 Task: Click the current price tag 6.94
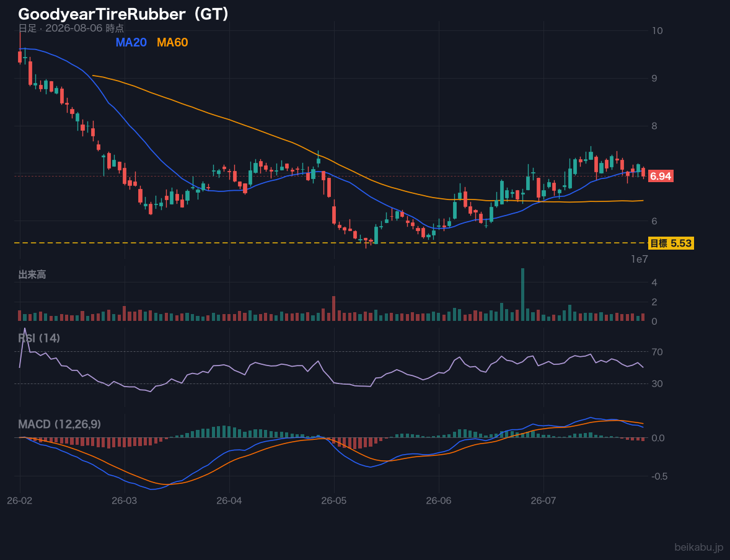click(661, 176)
